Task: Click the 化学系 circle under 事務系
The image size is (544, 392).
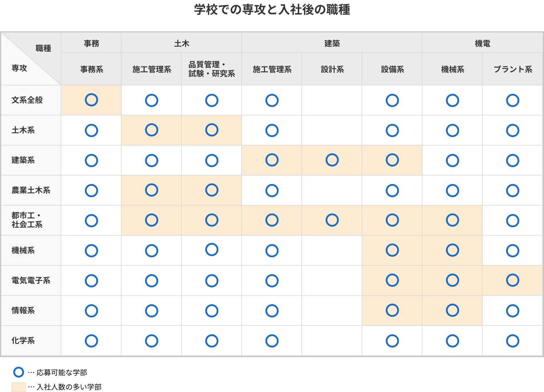Action: click(x=91, y=341)
